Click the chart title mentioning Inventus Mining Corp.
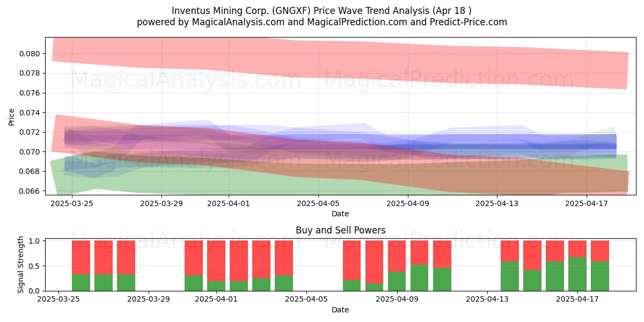 pos(322,11)
